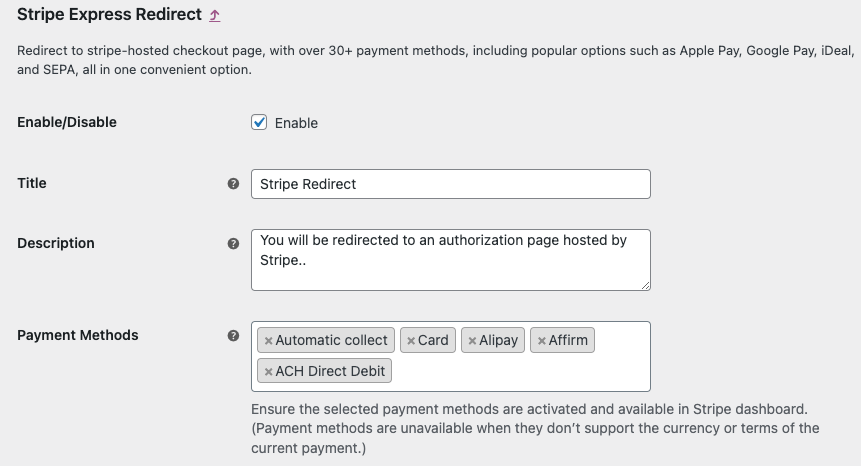
Task: Remove the Automatic collect payment method tag
Action: 269,341
